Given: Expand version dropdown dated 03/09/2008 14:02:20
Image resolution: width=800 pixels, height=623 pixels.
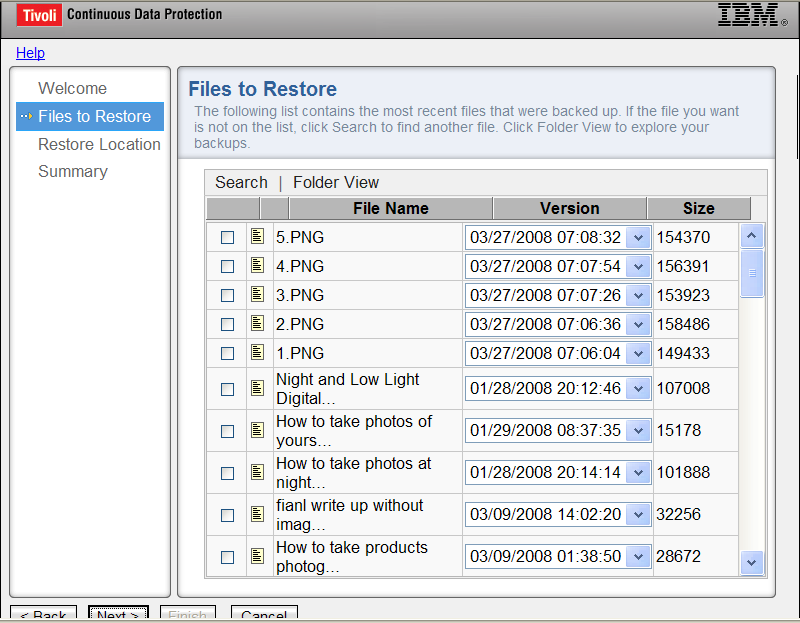Looking at the screenshot, I should click(638, 514).
